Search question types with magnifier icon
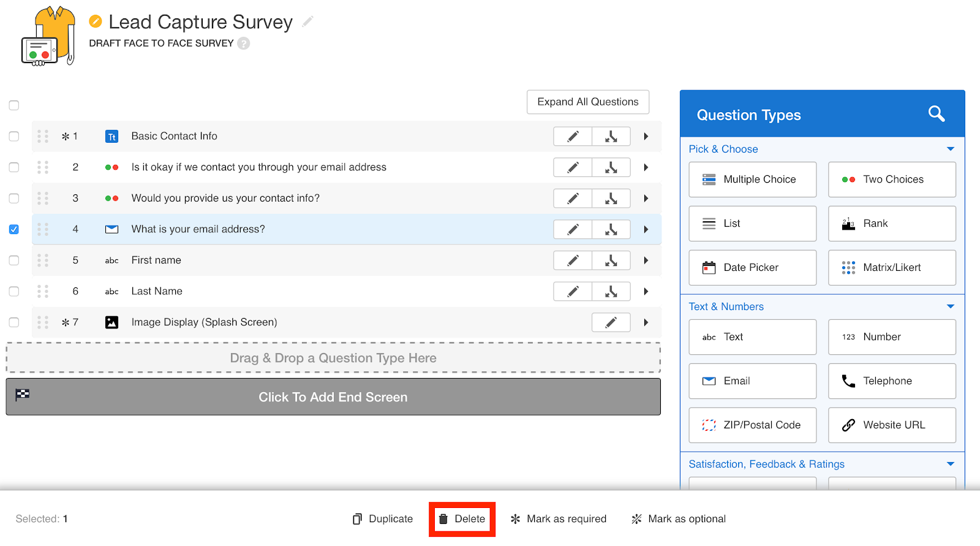980x546 pixels. (937, 114)
